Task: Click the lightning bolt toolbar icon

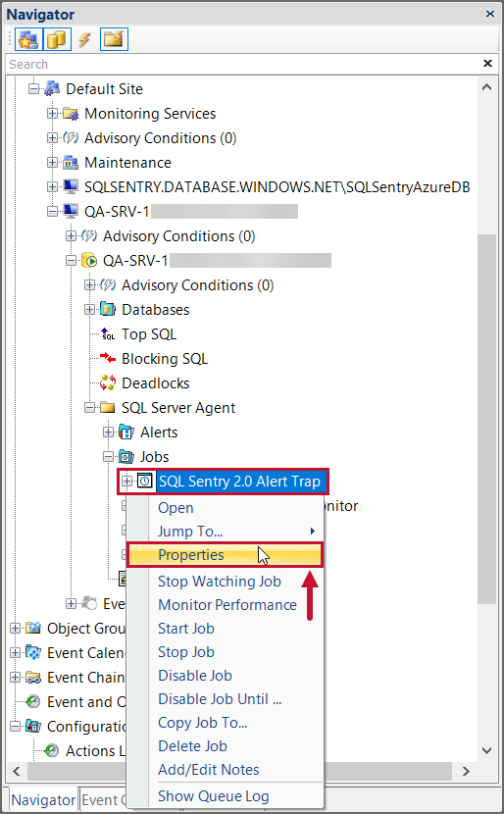Action: tap(84, 39)
